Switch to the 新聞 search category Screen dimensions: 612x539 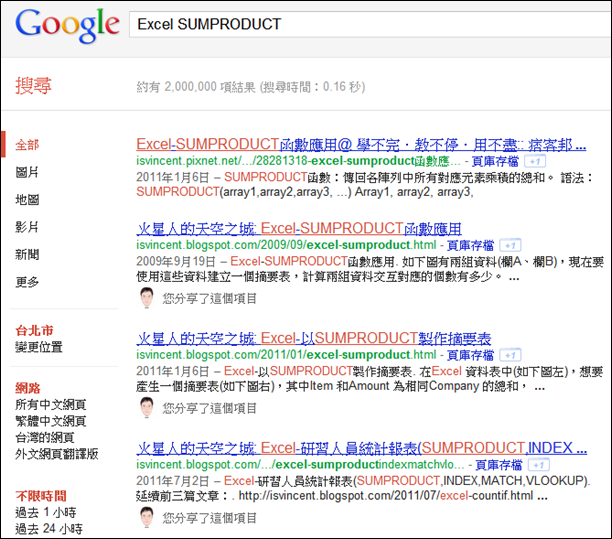pyautogui.click(x=27, y=254)
